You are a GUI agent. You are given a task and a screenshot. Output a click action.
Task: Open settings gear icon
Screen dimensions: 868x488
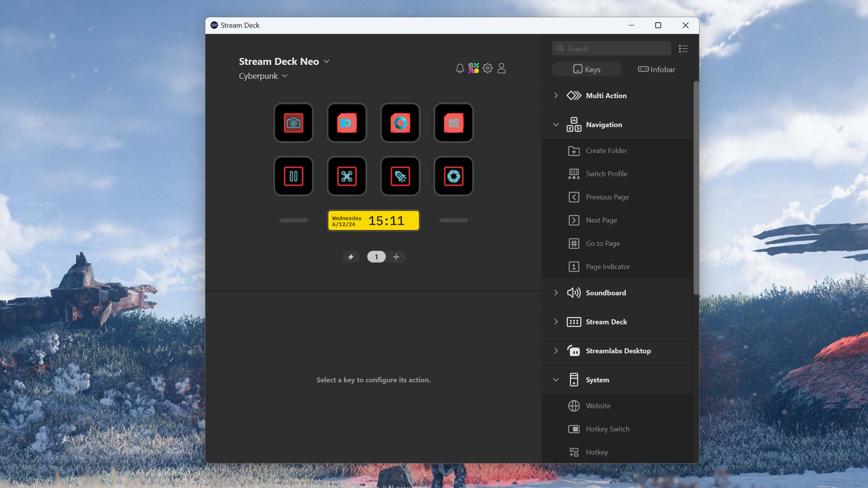487,68
